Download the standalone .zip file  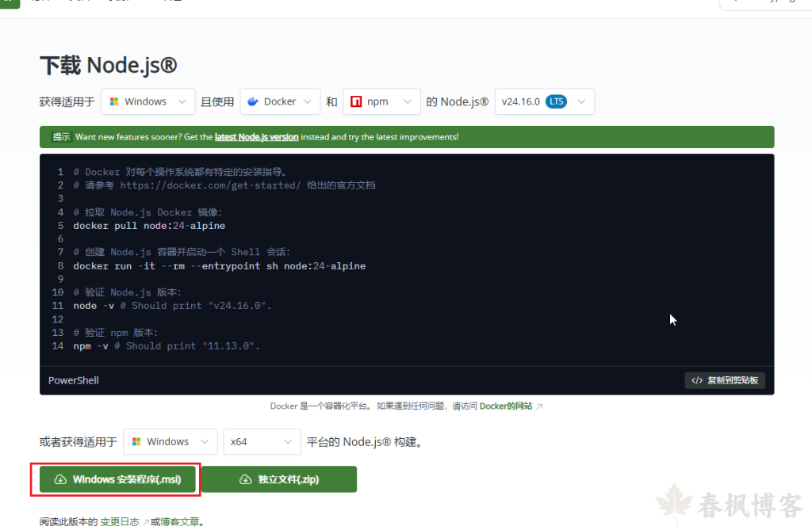279,479
